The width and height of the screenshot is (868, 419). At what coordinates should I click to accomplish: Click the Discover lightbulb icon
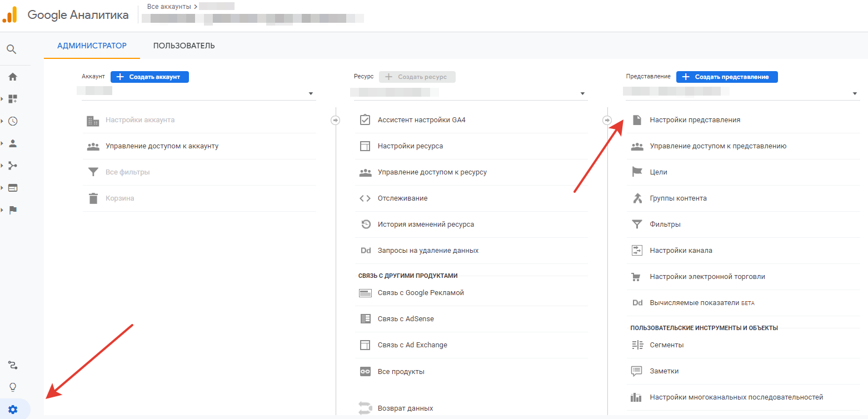tap(12, 387)
